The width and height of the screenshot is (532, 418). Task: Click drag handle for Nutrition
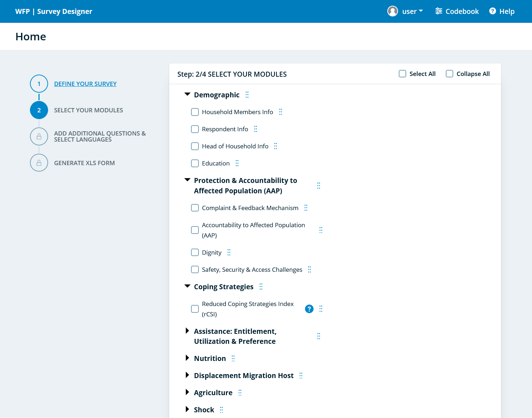click(233, 358)
